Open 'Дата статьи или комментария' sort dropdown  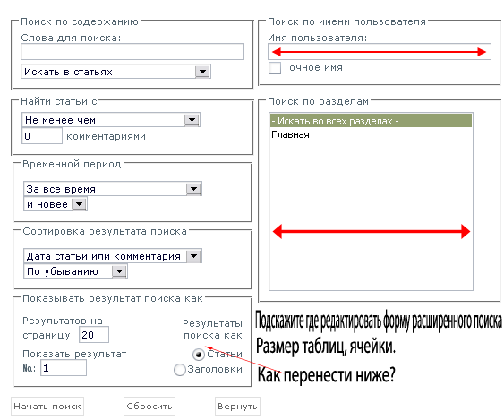[113, 256]
